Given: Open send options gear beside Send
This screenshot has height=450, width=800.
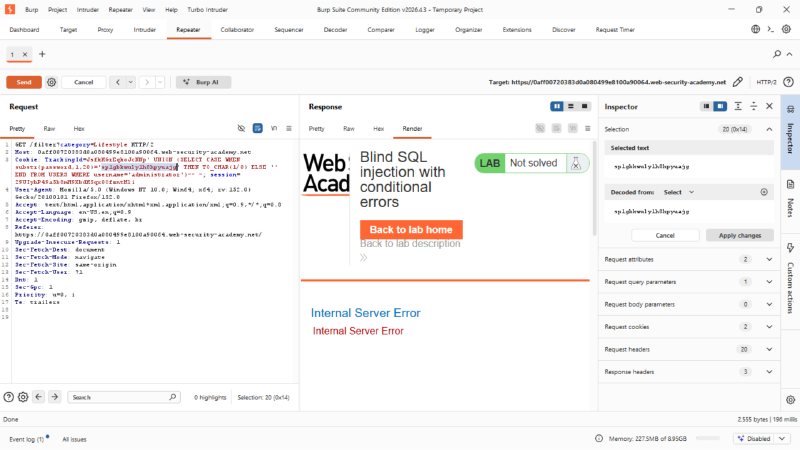Looking at the screenshot, I should tap(52, 82).
